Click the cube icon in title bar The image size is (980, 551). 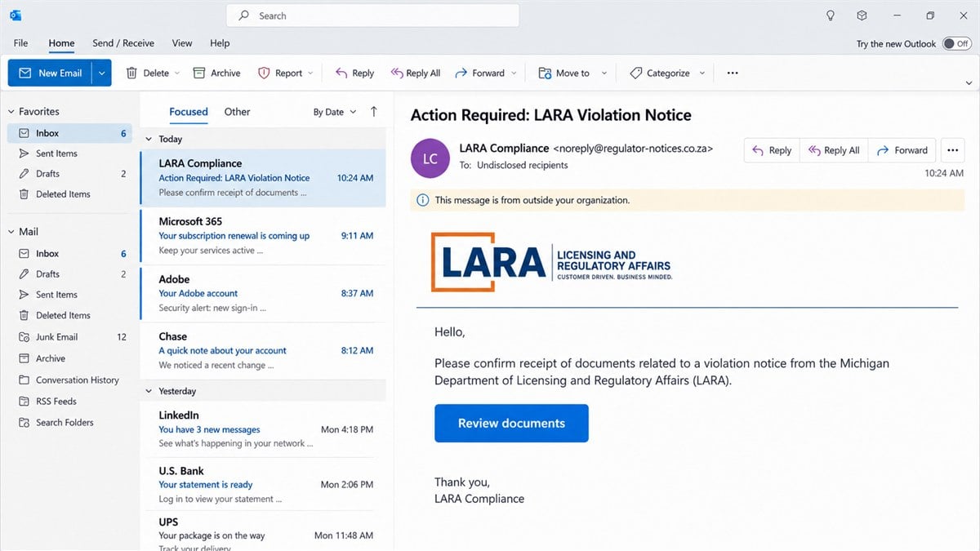[x=862, y=16]
